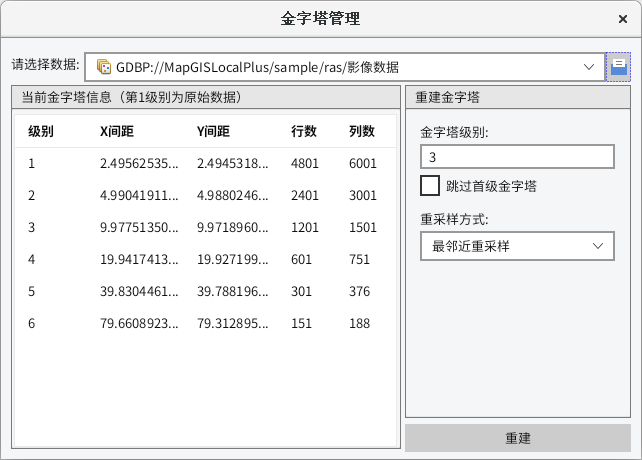642x460 pixels.
Task: Expand the data source path dropdown
Action: point(589,67)
